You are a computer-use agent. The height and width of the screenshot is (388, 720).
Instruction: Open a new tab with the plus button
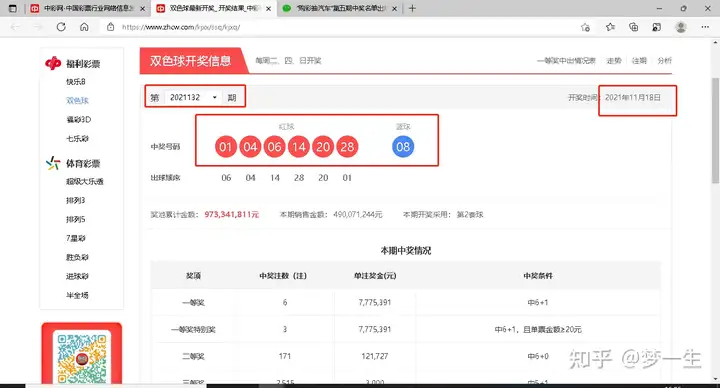pos(412,8)
